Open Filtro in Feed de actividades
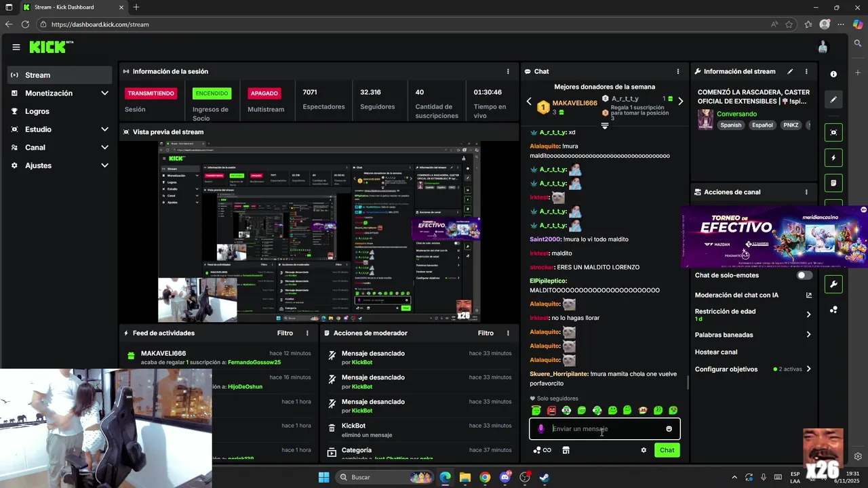 coord(285,333)
